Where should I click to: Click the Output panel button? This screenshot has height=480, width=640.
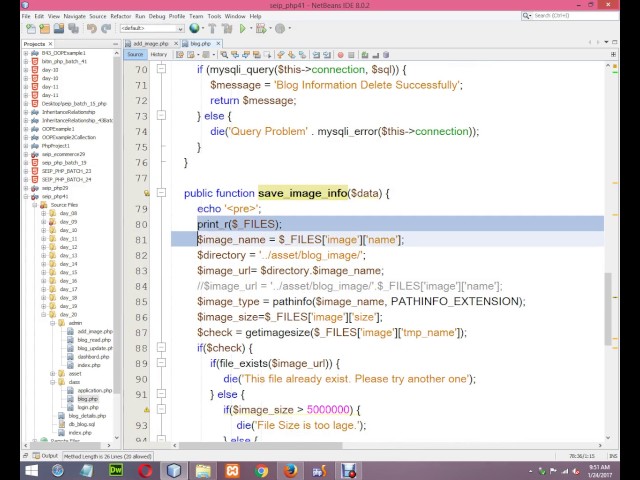46,456
